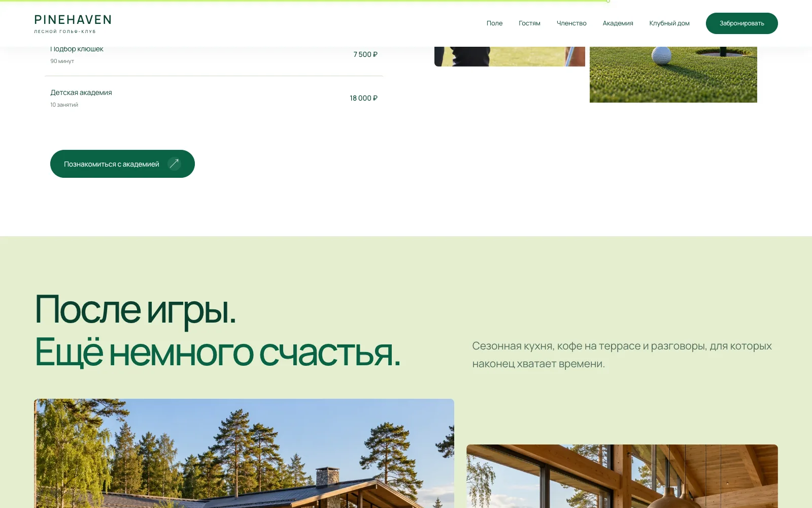
Task: Click the 18 000 ₽ price
Action: 363,98
